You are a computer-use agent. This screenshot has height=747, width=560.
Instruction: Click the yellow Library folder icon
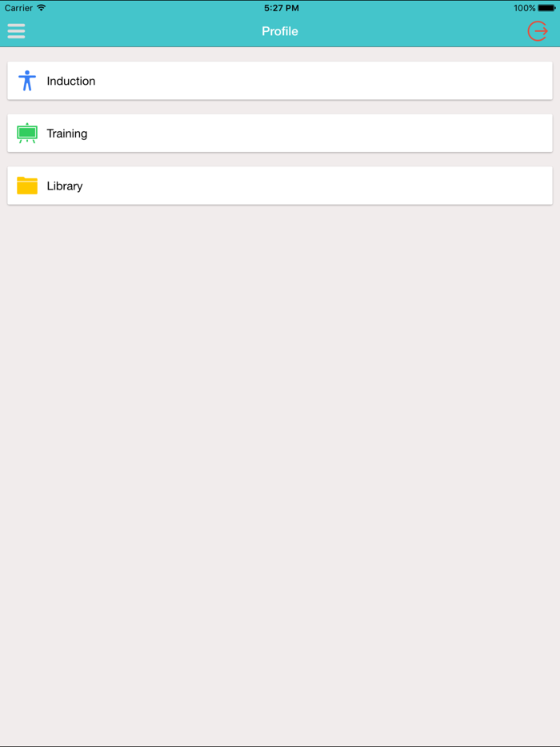(x=27, y=186)
